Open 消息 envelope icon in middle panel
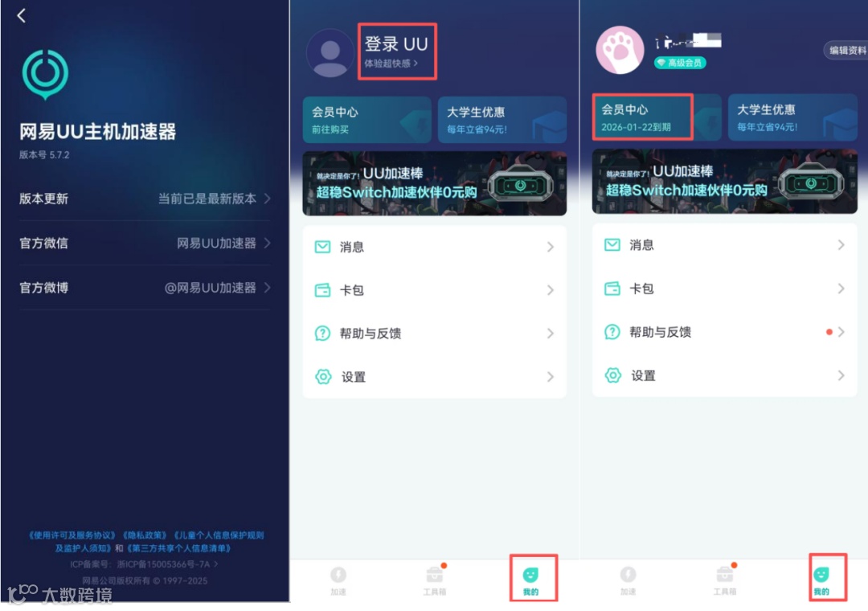The height and width of the screenshot is (611, 868). [322, 247]
